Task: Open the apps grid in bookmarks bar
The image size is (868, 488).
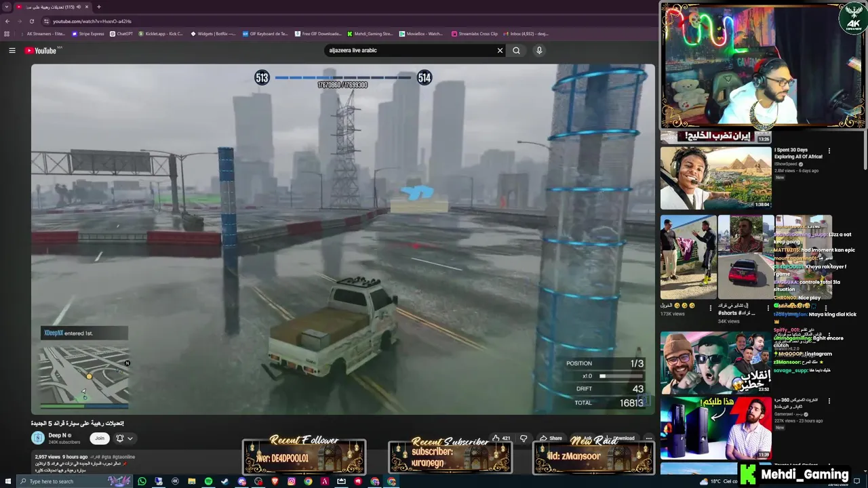Action: pyautogui.click(x=7, y=33)
